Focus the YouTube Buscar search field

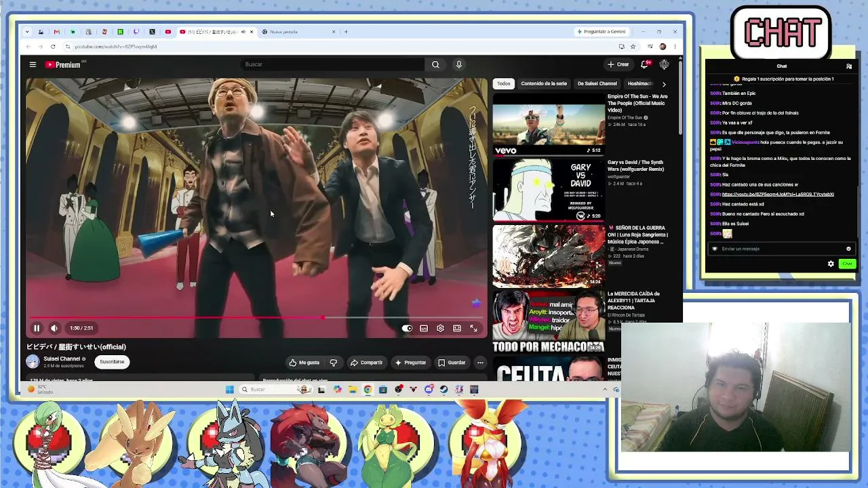click(x=332, y=64)
